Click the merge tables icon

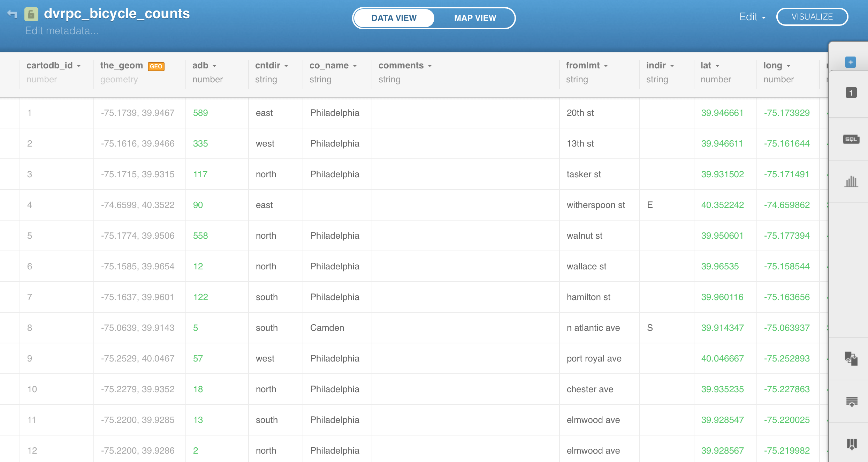(x=851, y=358)
